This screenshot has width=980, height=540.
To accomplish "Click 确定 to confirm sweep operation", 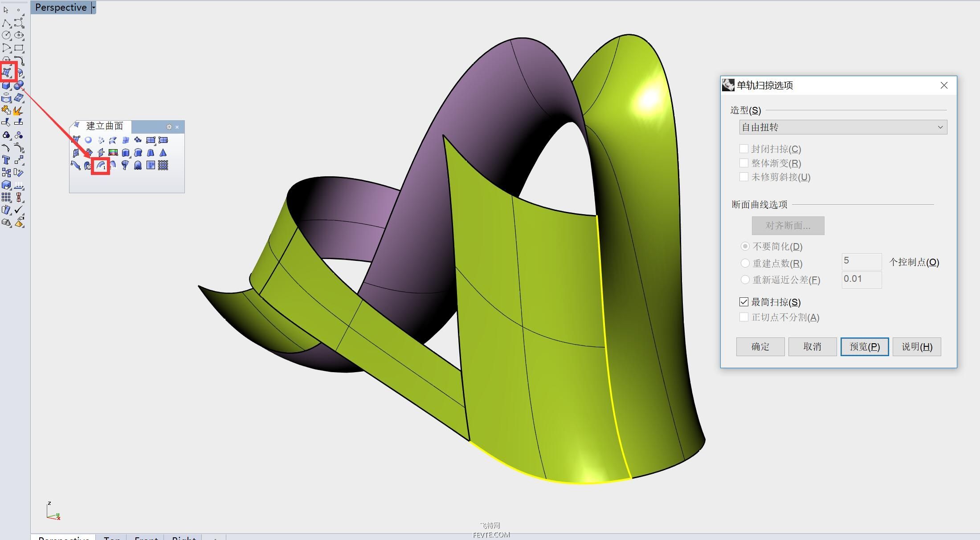I will (x=760, y=346).
